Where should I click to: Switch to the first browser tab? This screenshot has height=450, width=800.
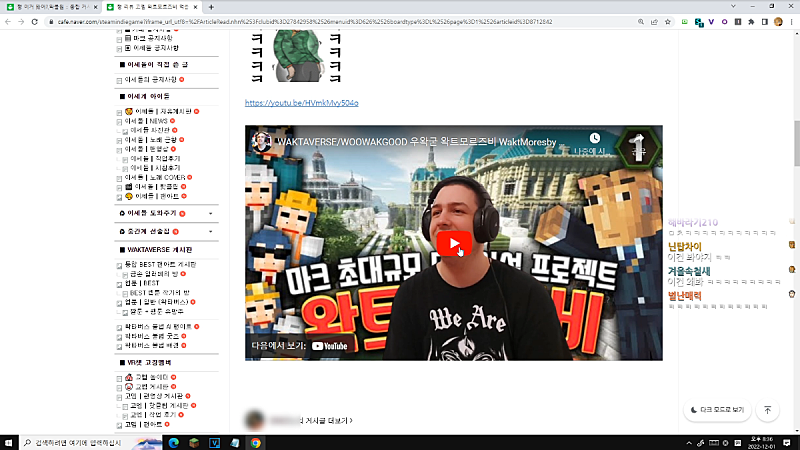click(50, 7)
